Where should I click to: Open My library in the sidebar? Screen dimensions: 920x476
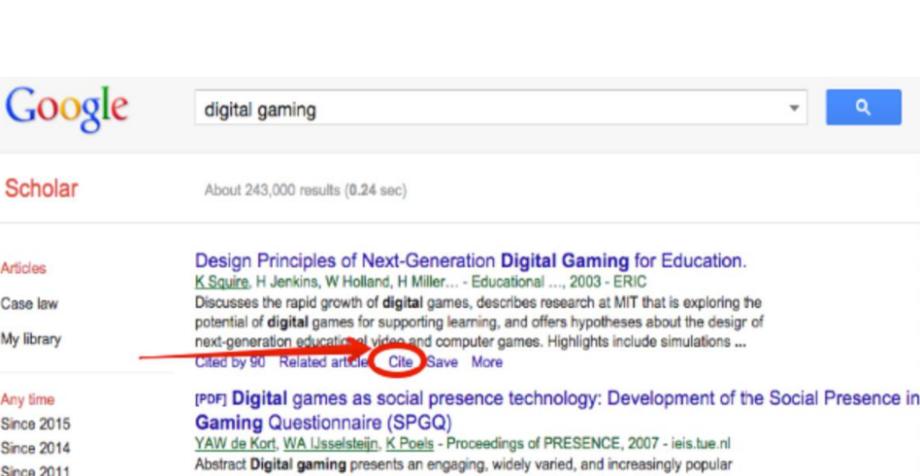tap(31, 339)
